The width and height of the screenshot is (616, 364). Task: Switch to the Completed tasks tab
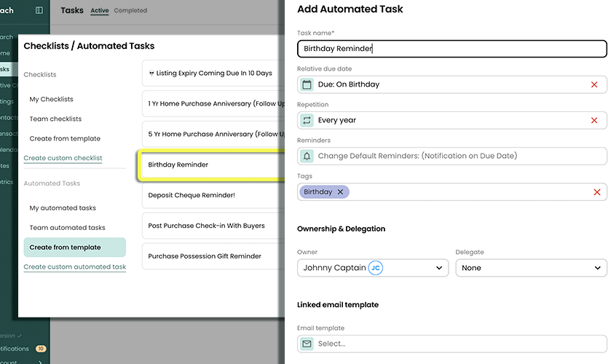[130, 11]
